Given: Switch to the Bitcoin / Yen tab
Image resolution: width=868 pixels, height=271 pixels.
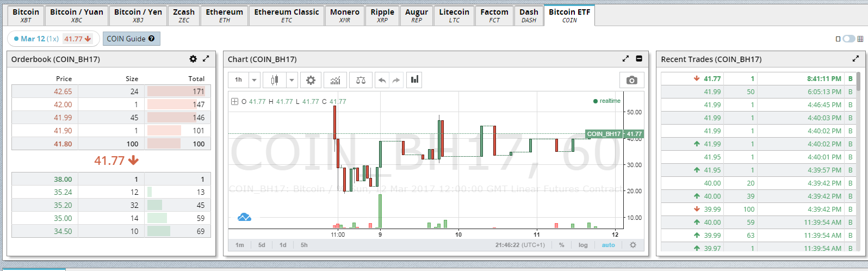Looking at the screenshot, I should [138, 16].
